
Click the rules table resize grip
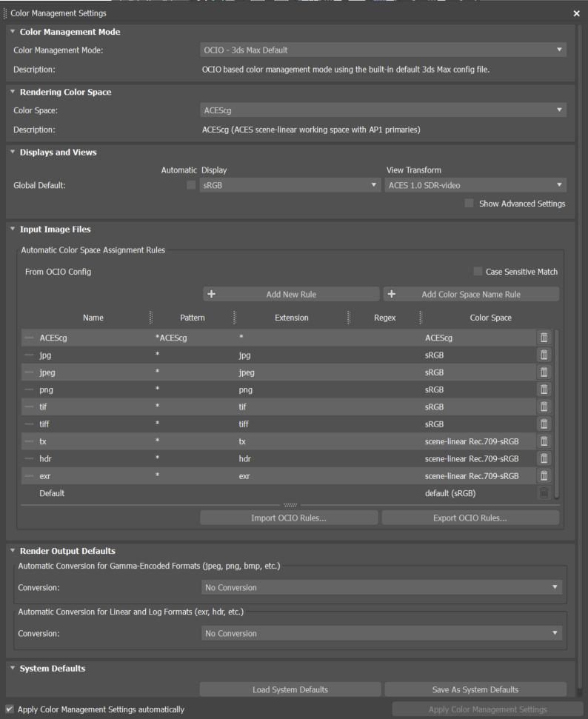pyautogui.click(x=290, y=505)
